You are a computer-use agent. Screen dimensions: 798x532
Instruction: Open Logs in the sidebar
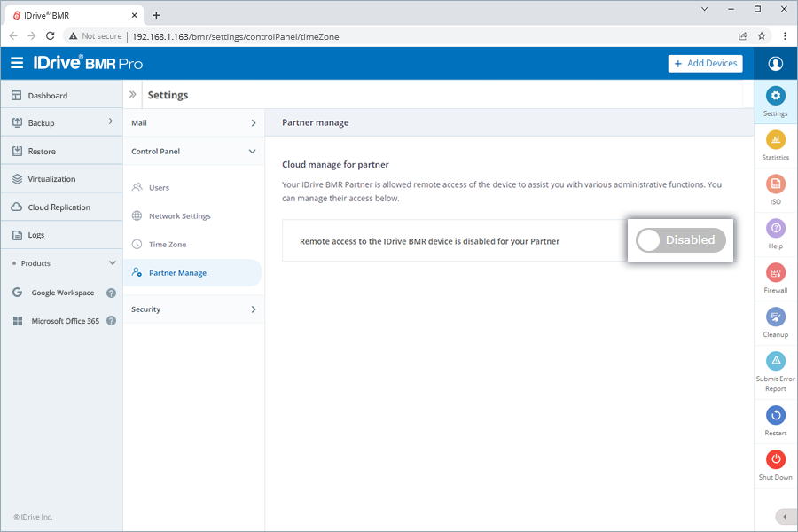point(61,235)
